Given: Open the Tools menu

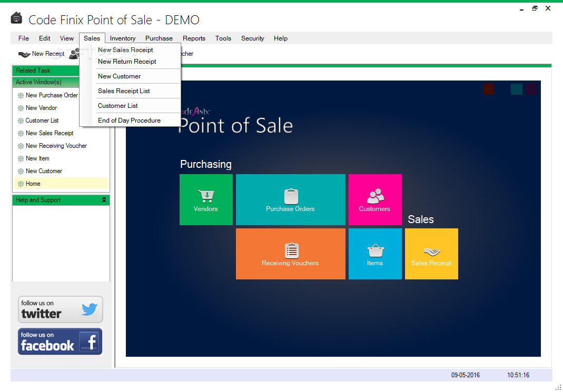Looking at the screenshot, I should pos(223,38).
